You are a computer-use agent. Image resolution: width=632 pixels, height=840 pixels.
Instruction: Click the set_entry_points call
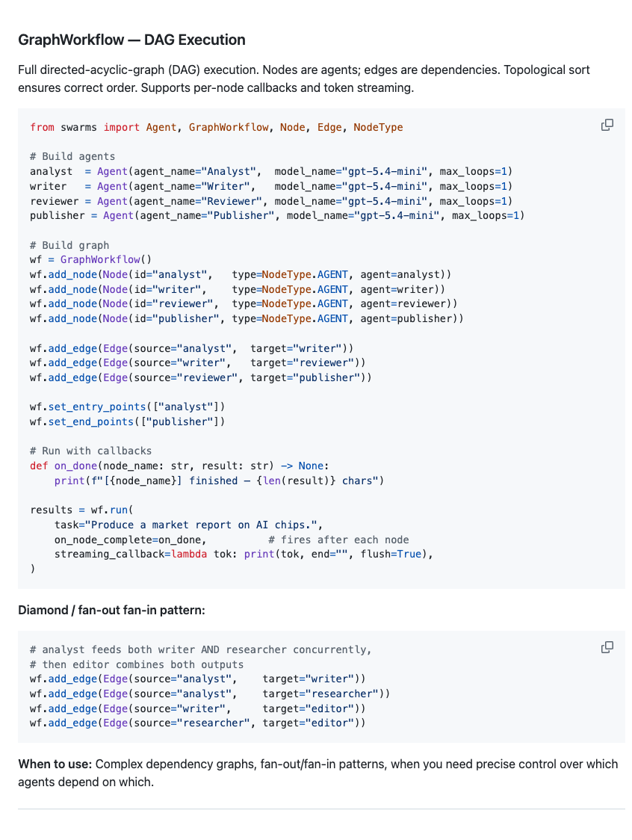(128, 407)
